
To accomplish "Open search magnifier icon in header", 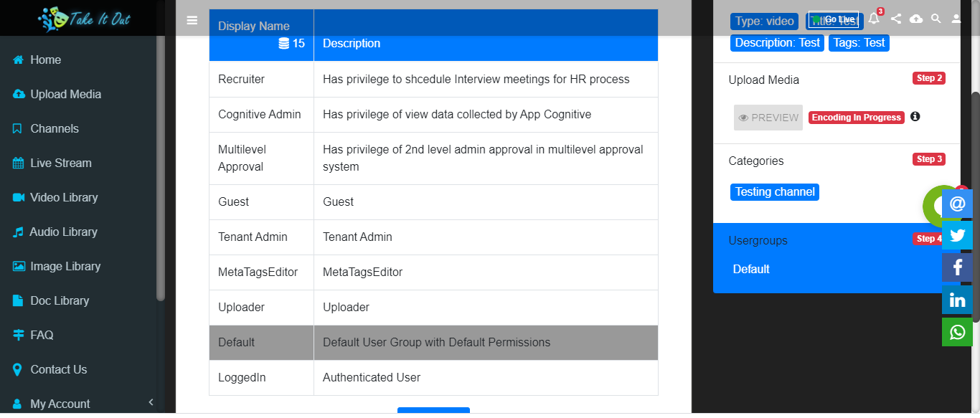I will coord(936,19).
